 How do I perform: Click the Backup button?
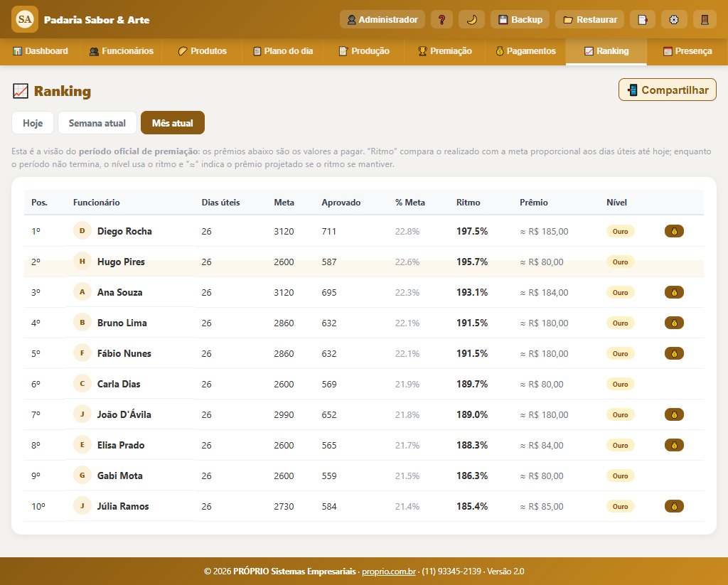[x=520, y=19]
